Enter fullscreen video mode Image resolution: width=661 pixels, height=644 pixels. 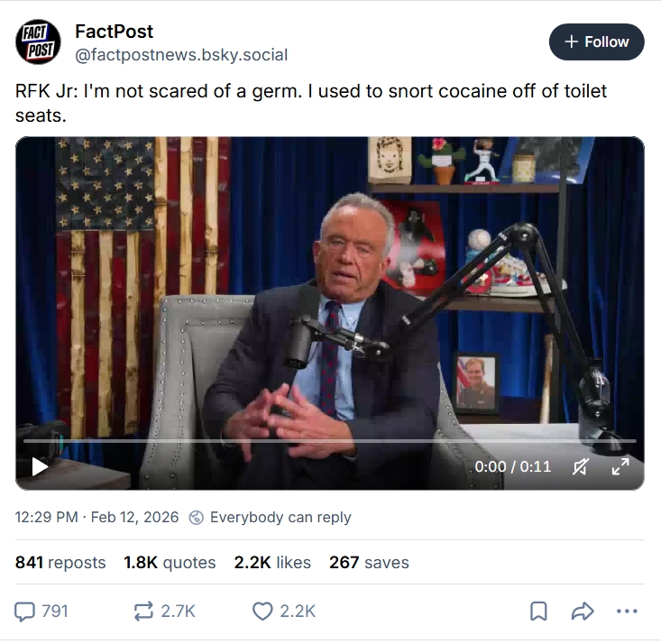(x=620, y=466)
